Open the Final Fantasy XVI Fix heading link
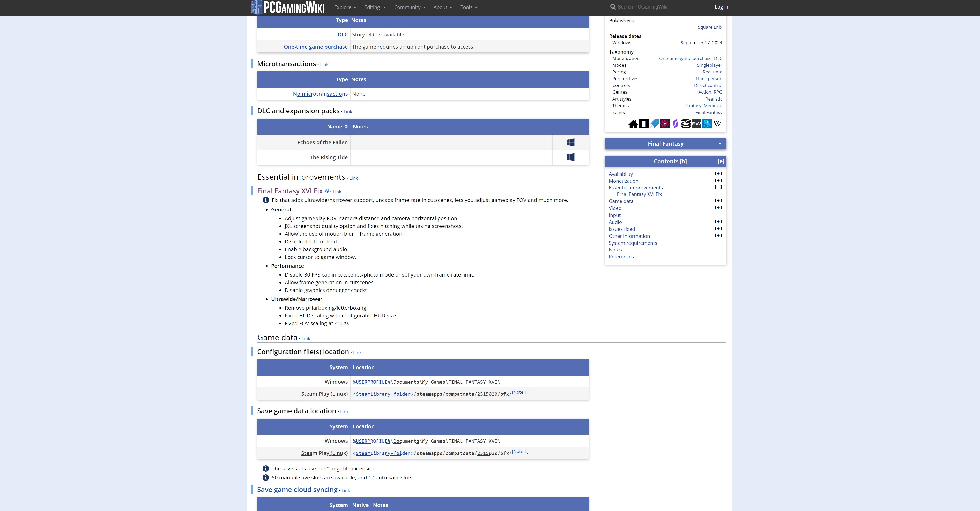Viewport: 980px width, 511px height. pyautogui.click(x=290, y=191)
